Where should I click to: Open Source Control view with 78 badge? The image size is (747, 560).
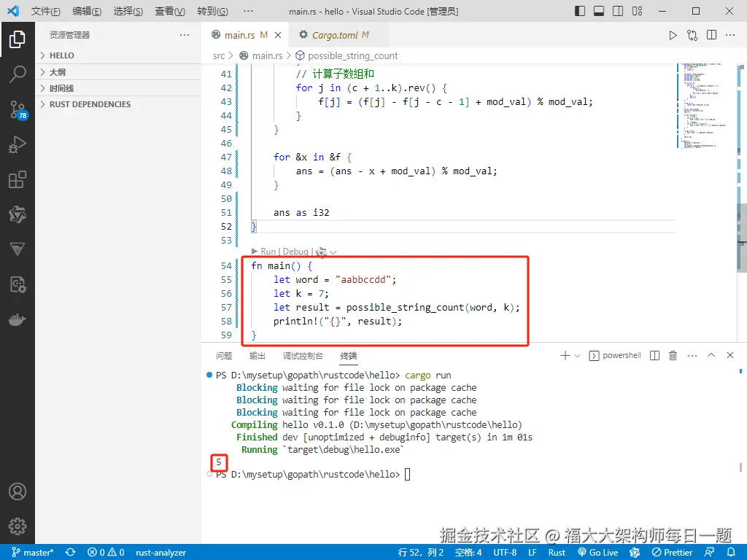(18, 109)
